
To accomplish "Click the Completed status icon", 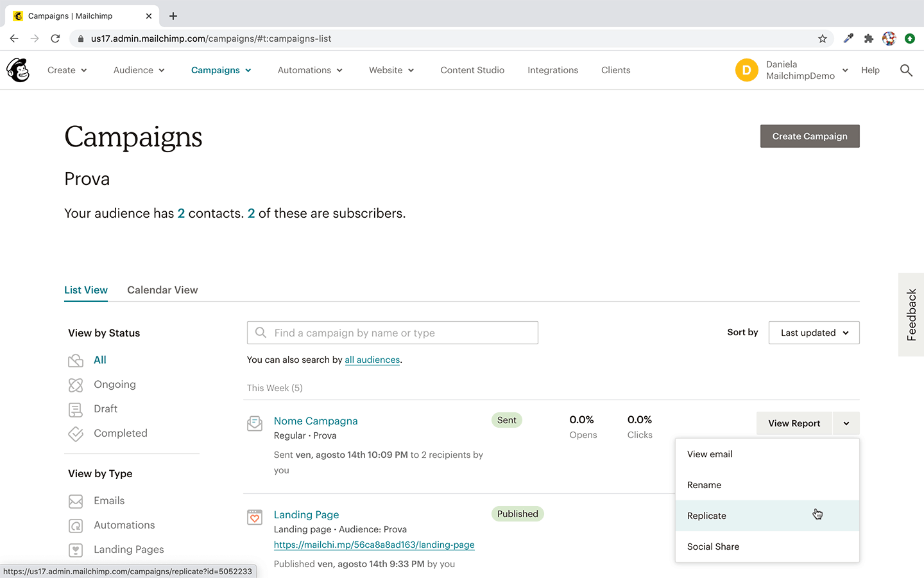I will pyautogui.click(x=76, y=433).
